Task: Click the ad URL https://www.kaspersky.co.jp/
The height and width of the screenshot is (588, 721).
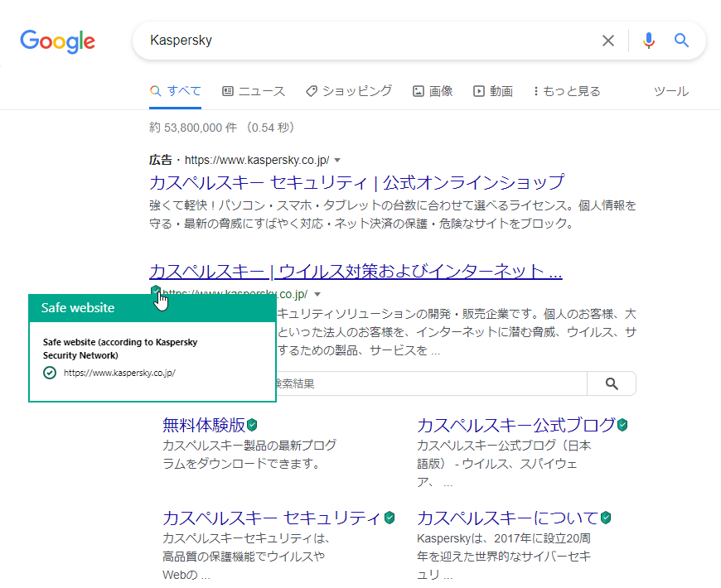Action: click(x=257, y=161)
